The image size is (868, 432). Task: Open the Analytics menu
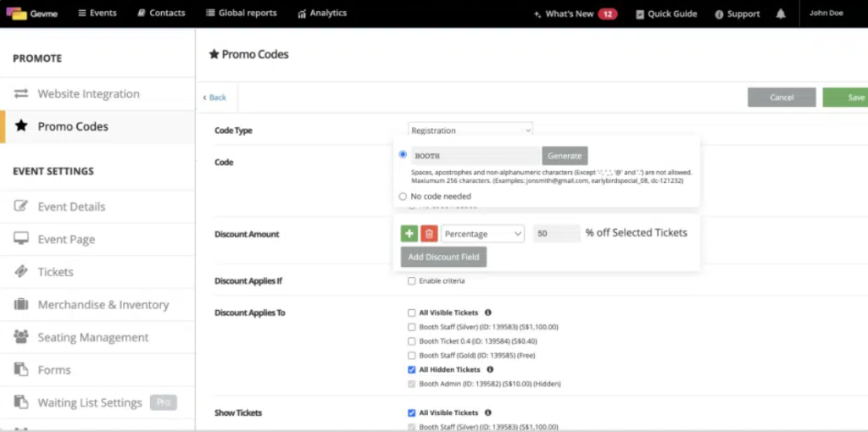(322, 14)
